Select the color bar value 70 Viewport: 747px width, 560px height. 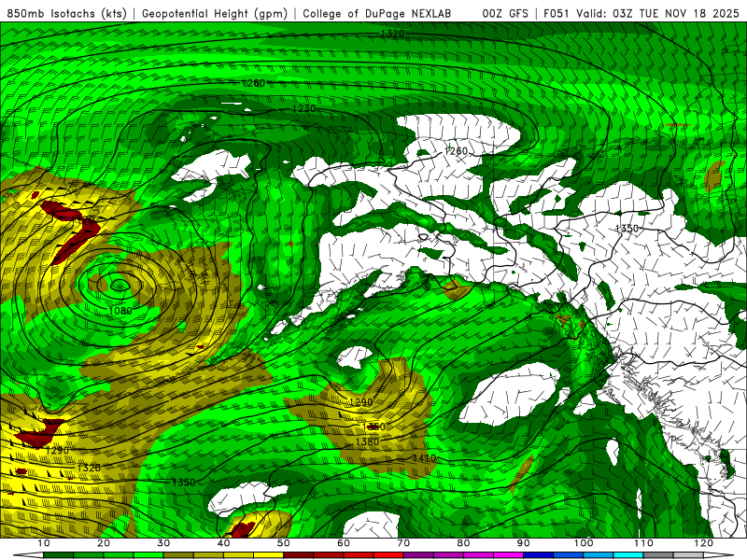point(403,543)
